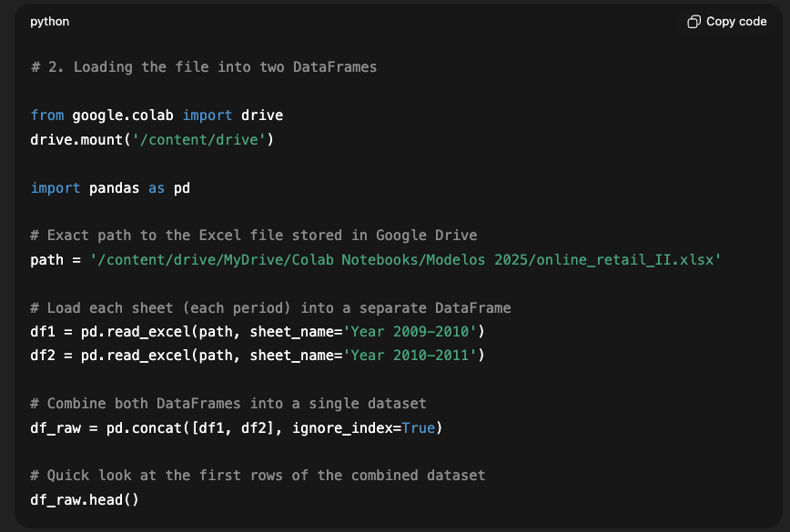The image size is (790, 532).
Task: Click the df2 variable at its assignment
Action: click(43, 355)
